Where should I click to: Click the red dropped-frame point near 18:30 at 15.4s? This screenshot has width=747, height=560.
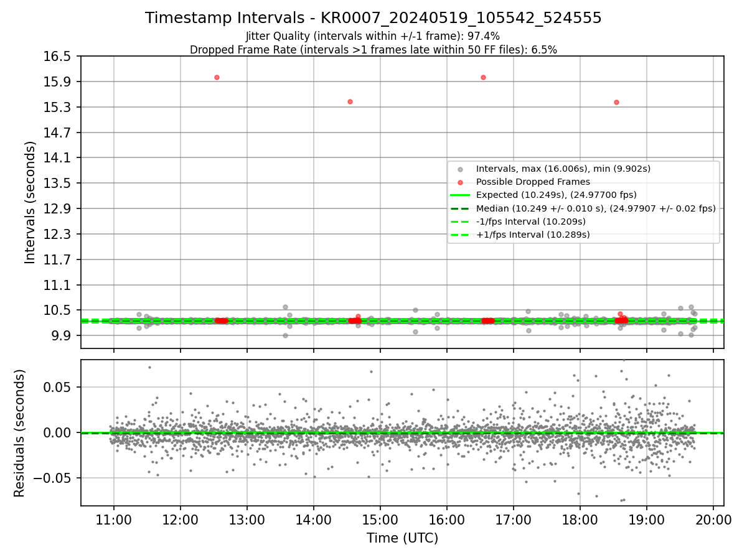click(616, 102)
